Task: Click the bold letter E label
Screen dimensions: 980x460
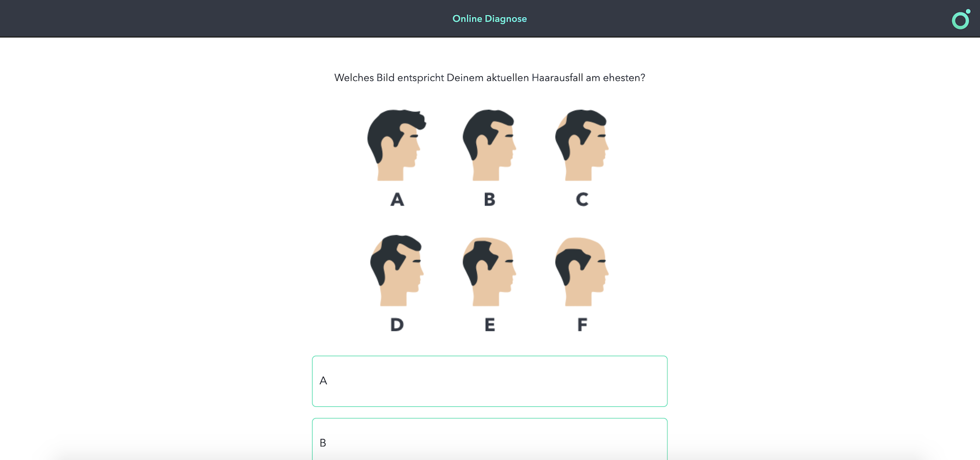Action: 489,325
